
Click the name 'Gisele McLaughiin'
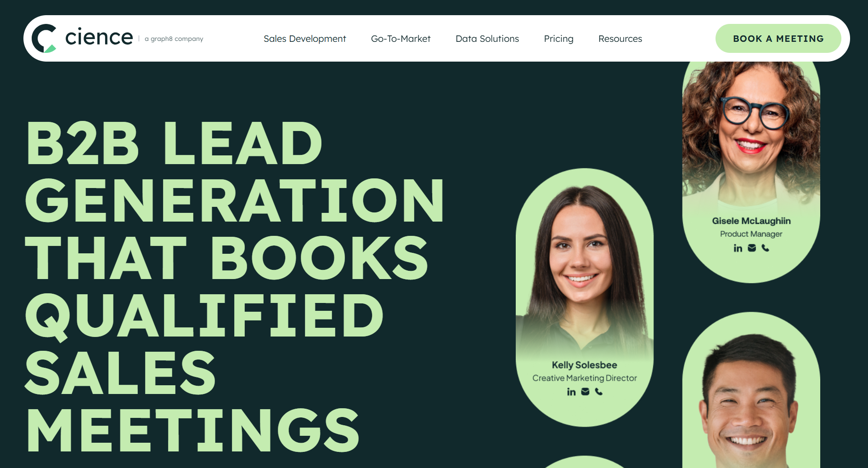coord(751,221)
